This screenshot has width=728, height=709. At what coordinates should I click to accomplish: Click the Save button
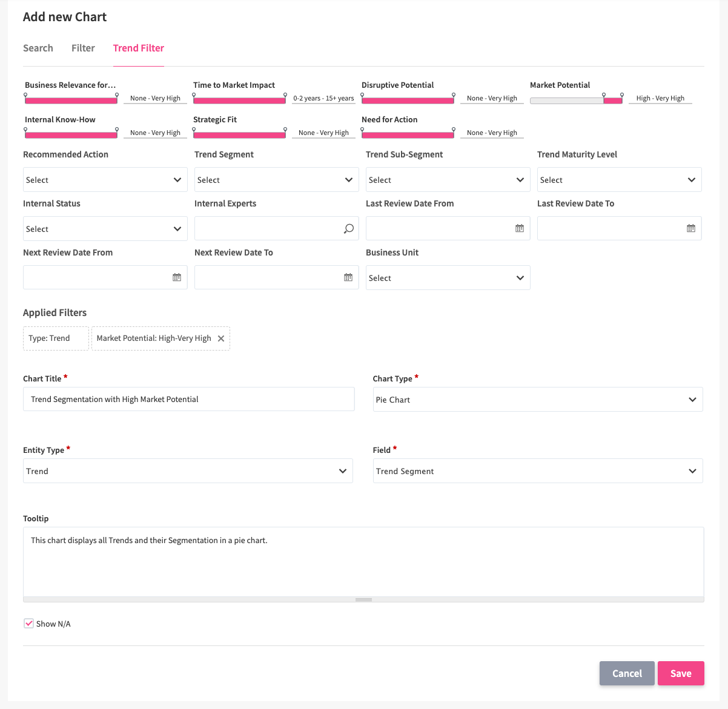681,673
